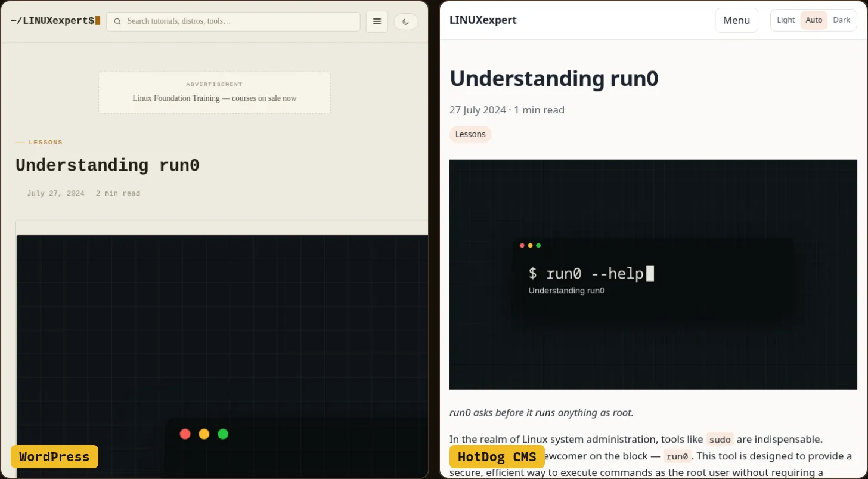
Task: Select the Dark theme option
Action: point(842,20)
